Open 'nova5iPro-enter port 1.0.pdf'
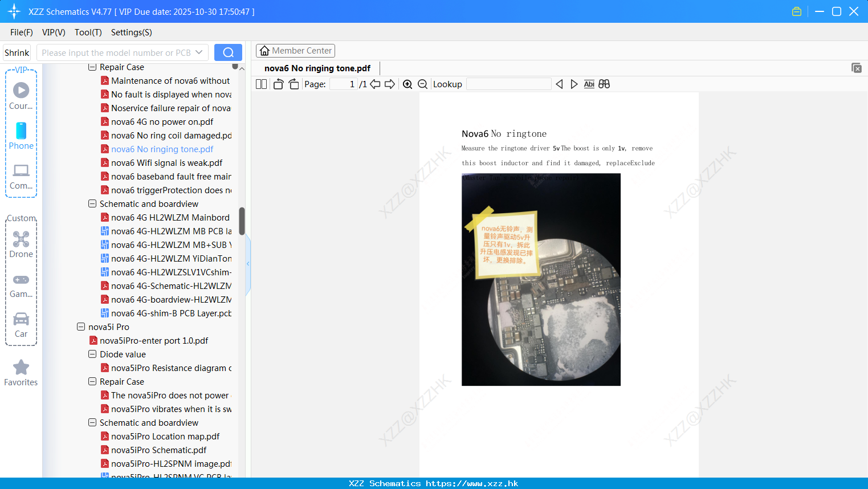Image resolution: width=868 pixels, height=489 pixels. tap(149, 341)
